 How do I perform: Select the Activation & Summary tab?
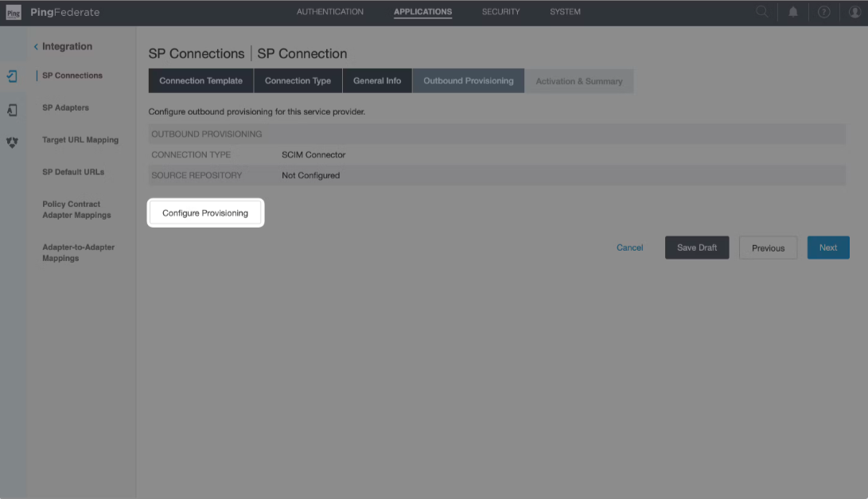579,81
